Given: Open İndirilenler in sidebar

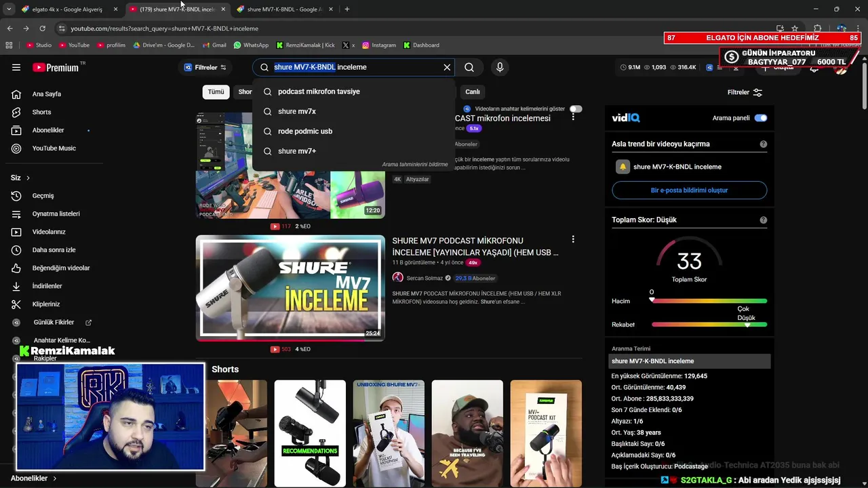Looking at the screenshot, I should [47, 286].
